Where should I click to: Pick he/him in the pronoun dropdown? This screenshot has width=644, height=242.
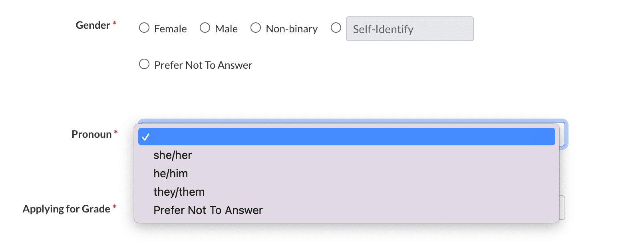point(171,174)
